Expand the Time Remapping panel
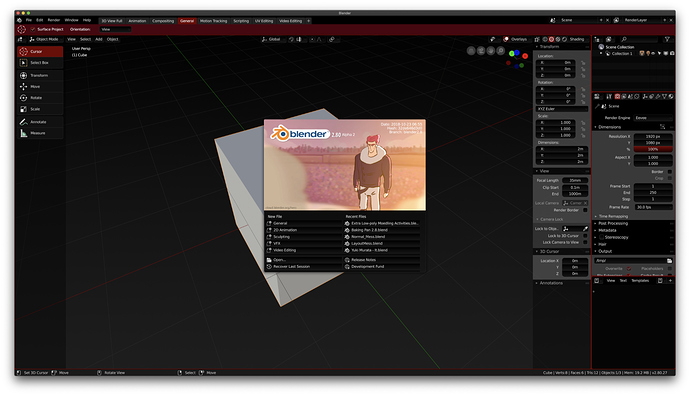This screenshot has width=690, height=395. [613, 216]
